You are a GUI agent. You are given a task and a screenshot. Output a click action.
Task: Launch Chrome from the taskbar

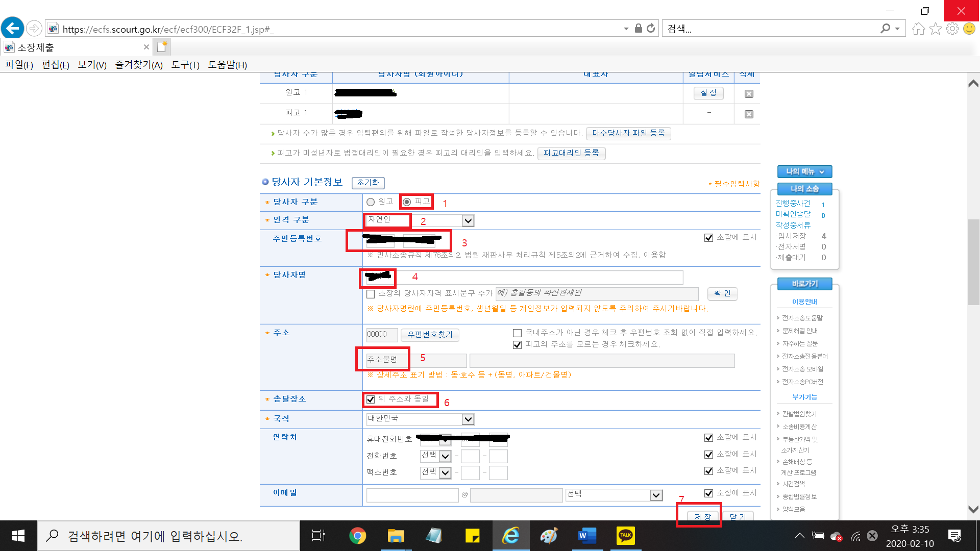357,536
